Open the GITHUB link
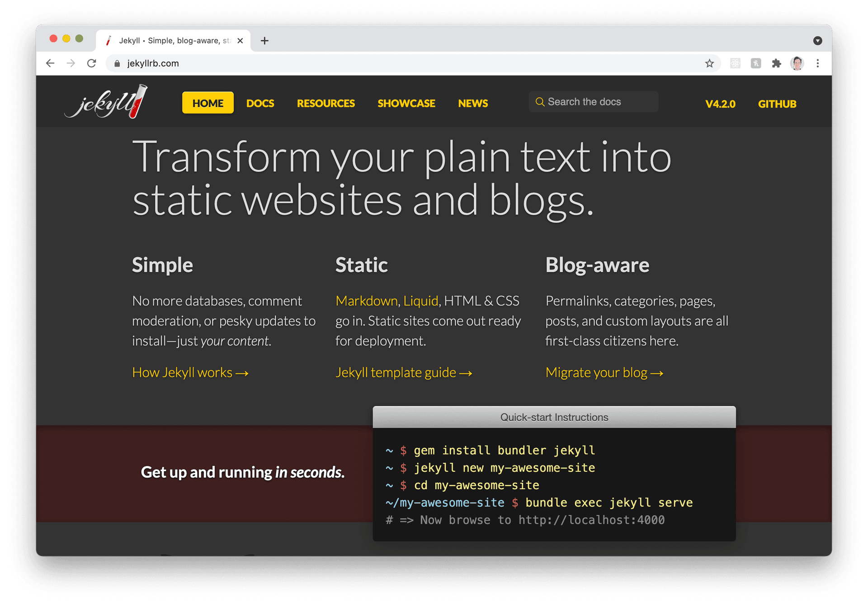This screenshot has height=604, width=868. tap(777, 104)
